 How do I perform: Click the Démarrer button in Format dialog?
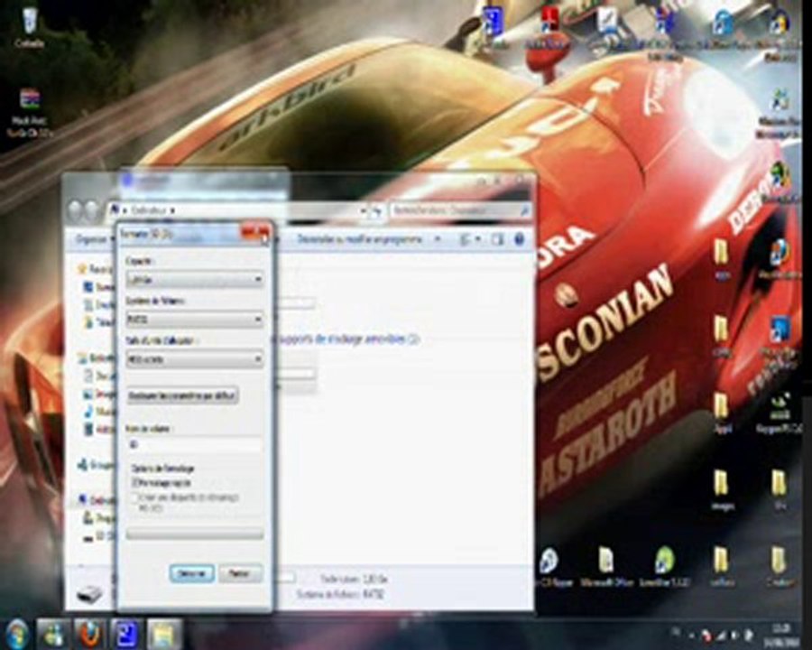(191, 573)
